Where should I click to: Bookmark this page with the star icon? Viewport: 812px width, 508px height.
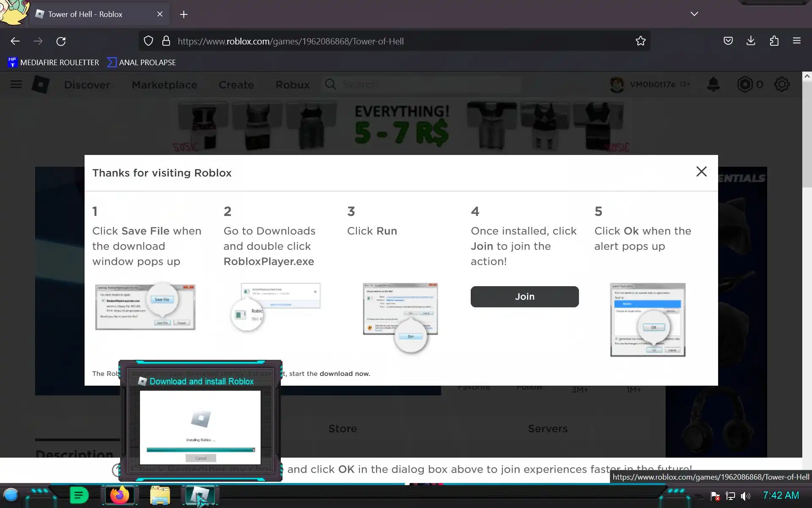pos(640,41)
